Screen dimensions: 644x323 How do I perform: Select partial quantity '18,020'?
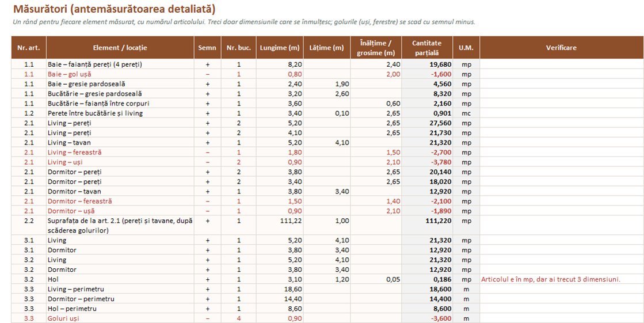pyautogui.click(x=427, y=181)
